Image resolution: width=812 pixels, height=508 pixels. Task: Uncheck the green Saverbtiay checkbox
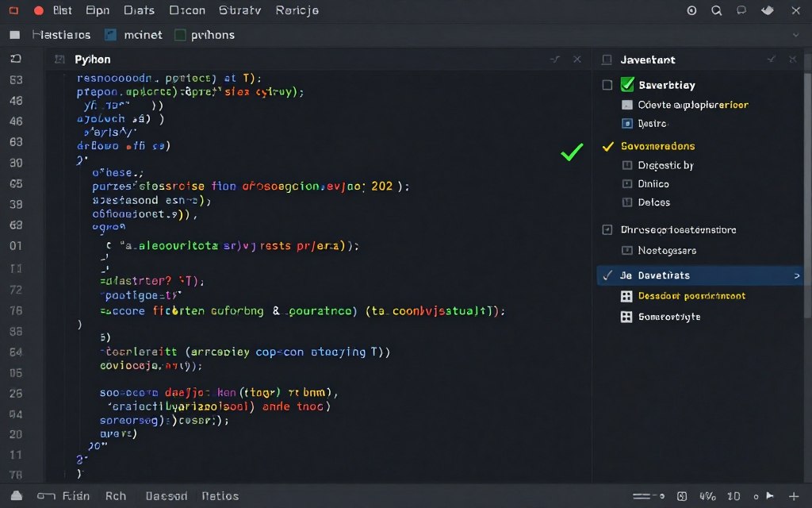(627, 84)
